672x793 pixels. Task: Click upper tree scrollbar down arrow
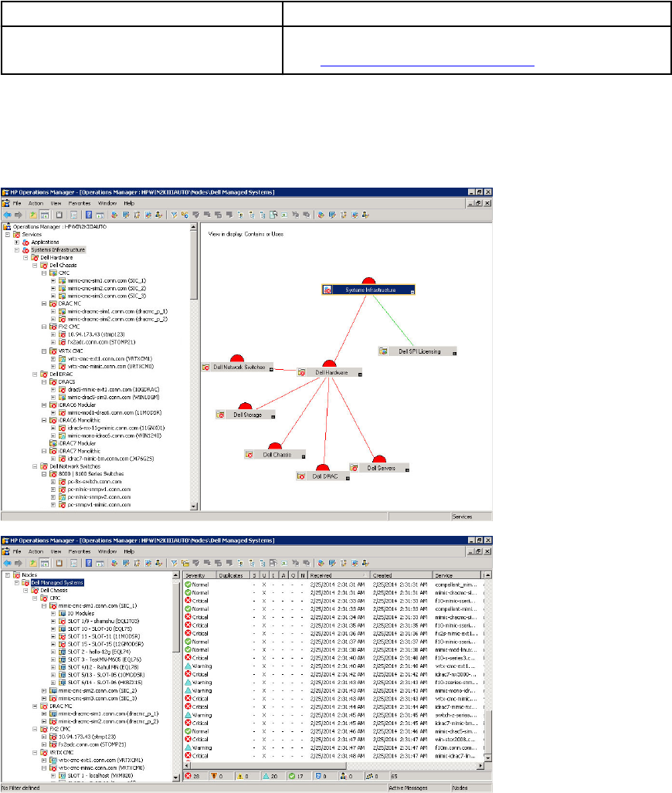pyautogui.click(x=194, y=507)
